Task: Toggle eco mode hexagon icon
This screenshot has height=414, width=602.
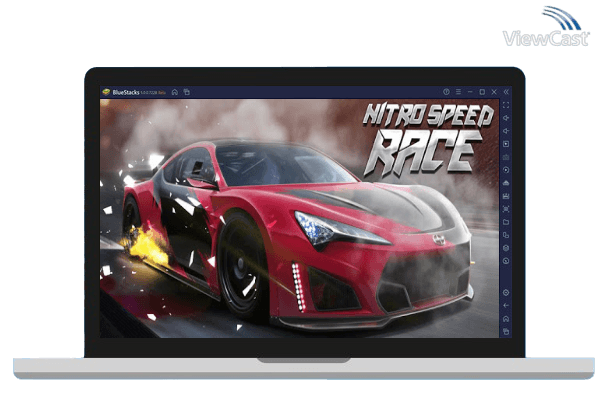Action: coord(506,248)
